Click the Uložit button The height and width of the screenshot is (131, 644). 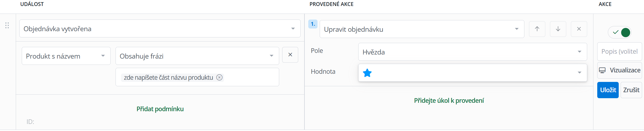tap(608, 90)
